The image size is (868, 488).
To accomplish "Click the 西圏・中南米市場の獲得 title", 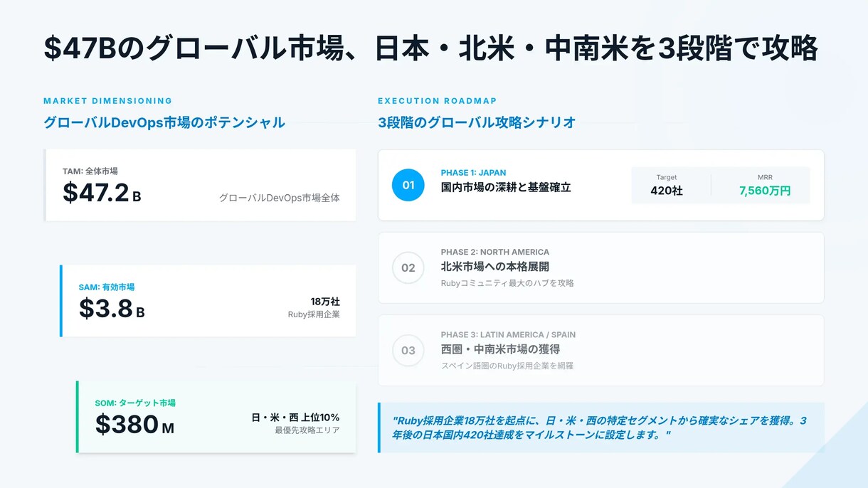I will (x=501, y=349).
